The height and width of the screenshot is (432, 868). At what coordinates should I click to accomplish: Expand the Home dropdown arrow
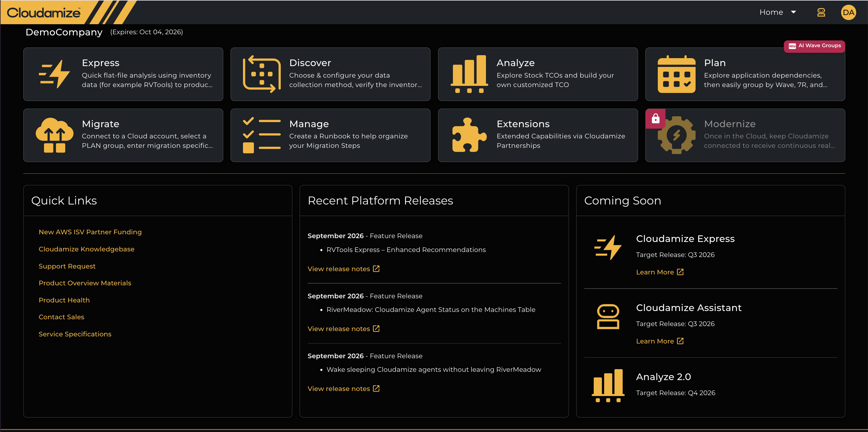pos(794,12)
